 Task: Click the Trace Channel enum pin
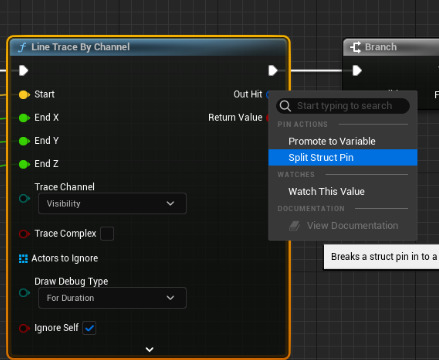(x=24, y=199)
